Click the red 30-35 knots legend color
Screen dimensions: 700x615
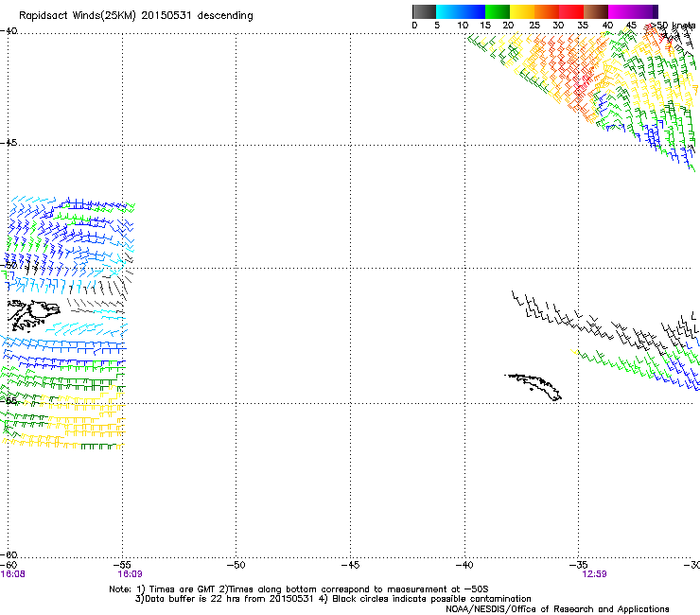pyautogui.click(x=571, y=11)
